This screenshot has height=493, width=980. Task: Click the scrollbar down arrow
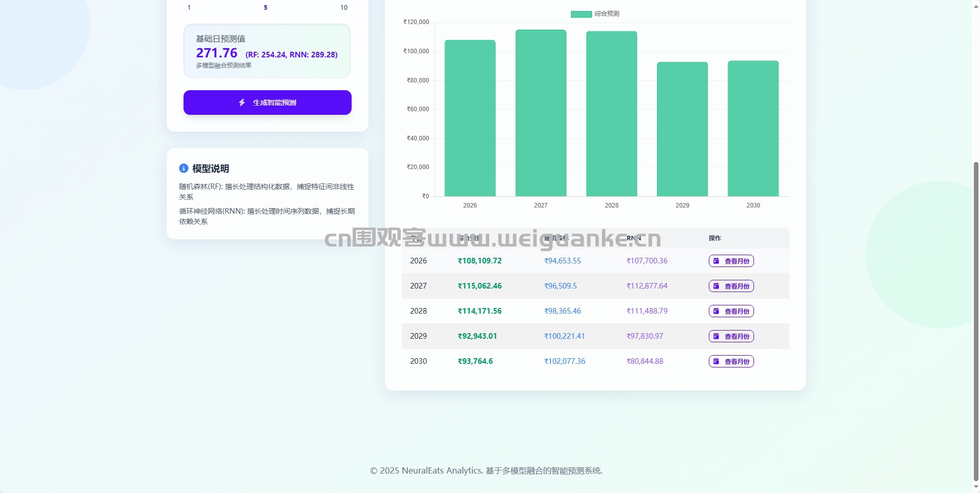(x=976, y=487)
